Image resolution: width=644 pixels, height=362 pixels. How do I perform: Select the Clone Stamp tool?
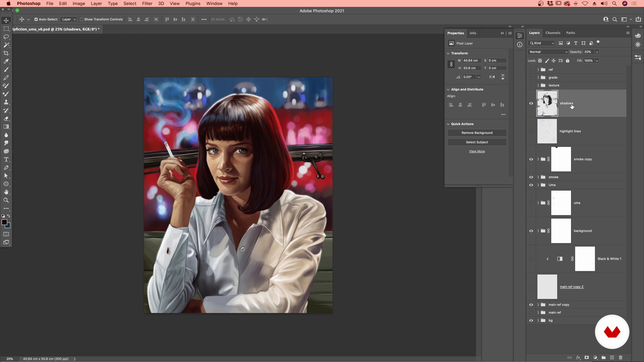click(6, 102)
